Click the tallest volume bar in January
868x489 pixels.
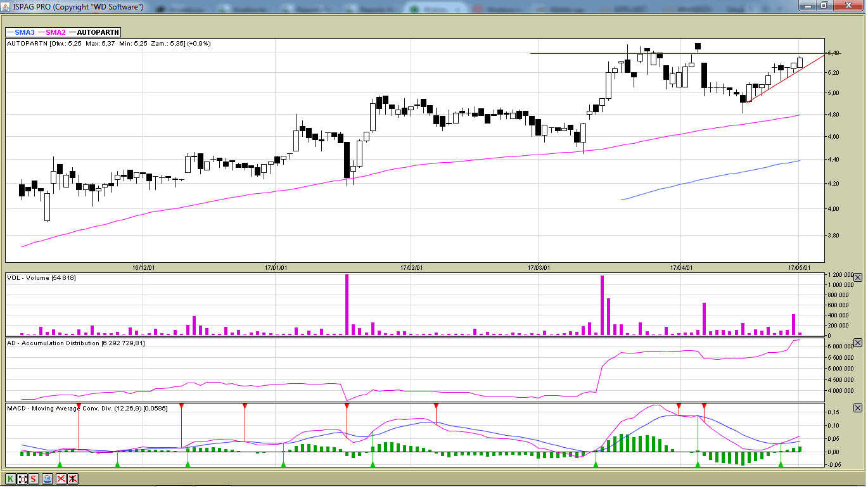[x=347, y=304]
